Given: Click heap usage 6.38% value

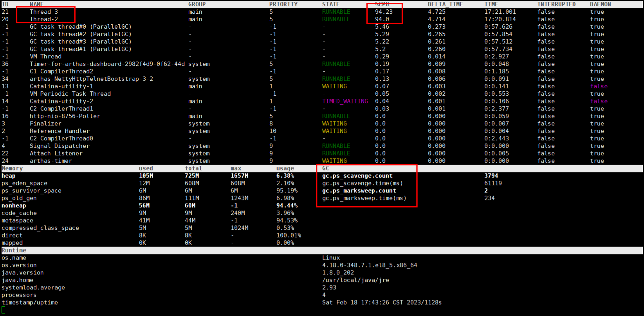Looking at the screenshot, I should coord(285,176).
